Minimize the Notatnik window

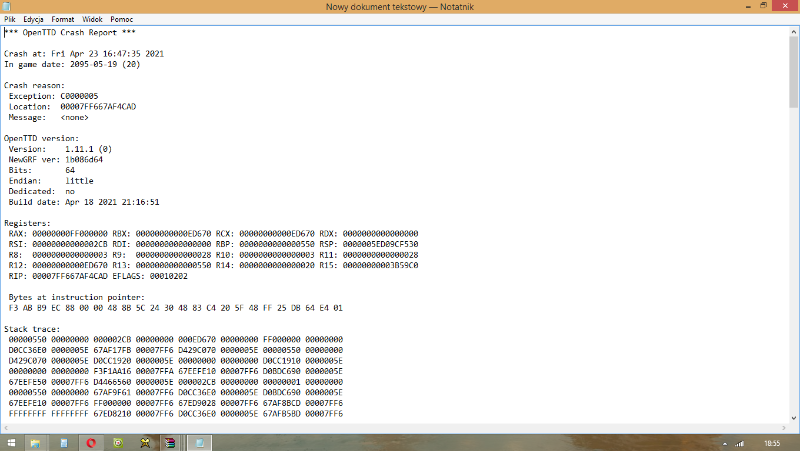(748, 6)
